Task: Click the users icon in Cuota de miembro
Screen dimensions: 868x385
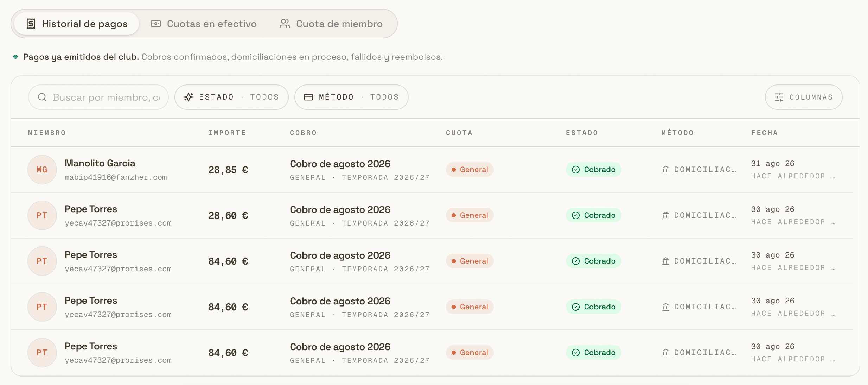Action: 285,24
